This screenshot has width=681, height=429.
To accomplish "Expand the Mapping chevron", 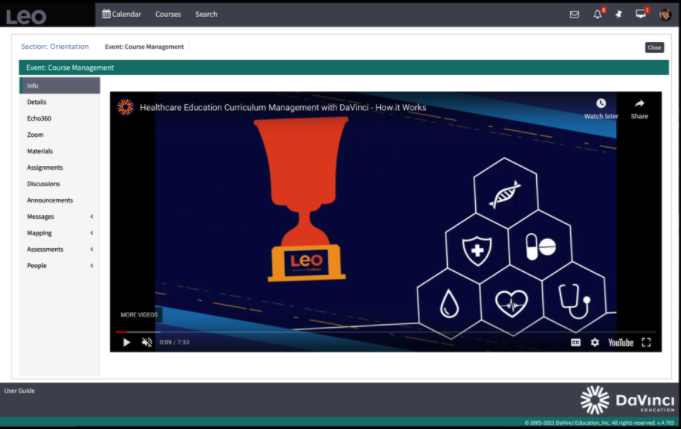I will (92, 233).
